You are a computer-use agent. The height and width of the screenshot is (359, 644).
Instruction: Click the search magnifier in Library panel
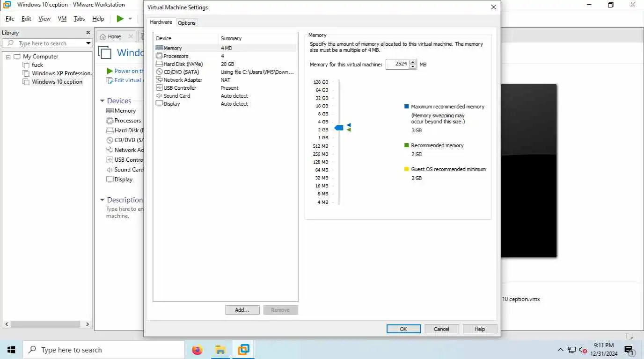[x=10, y=43]
